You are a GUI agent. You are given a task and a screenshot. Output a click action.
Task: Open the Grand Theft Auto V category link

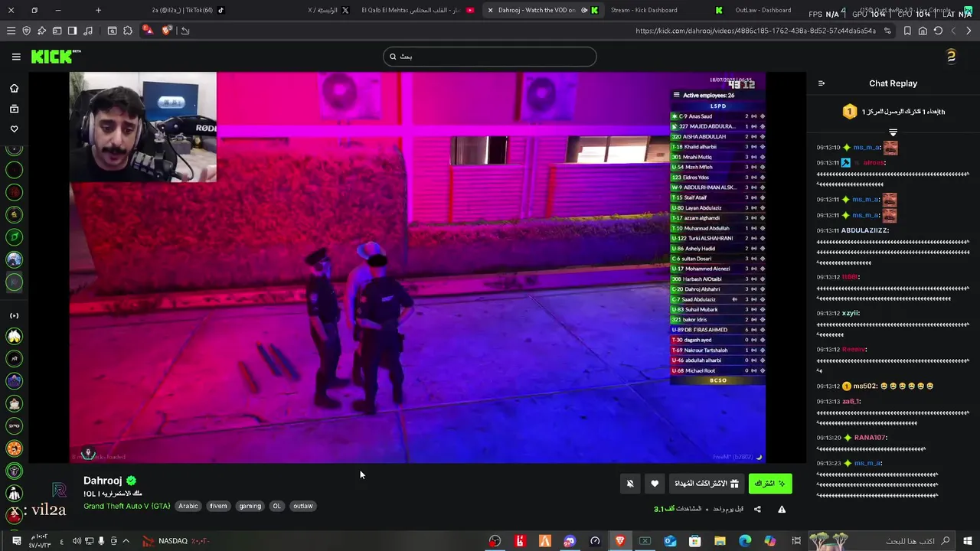127,506
